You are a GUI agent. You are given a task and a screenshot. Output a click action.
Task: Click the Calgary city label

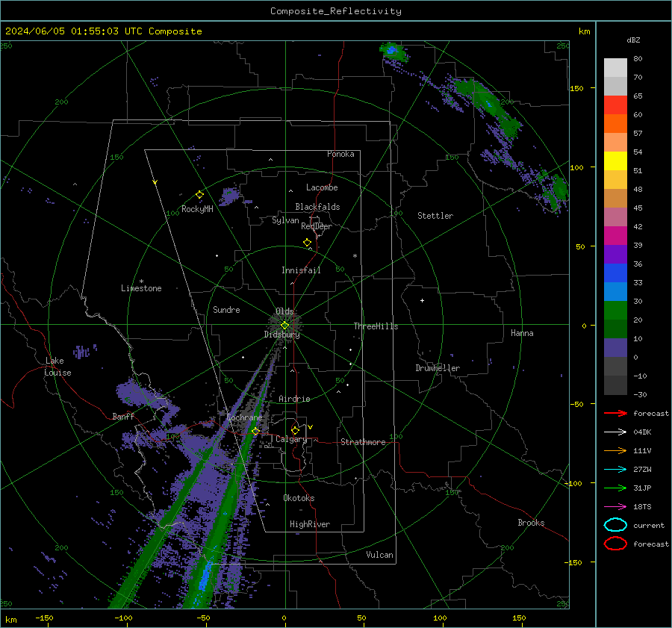tap(291, 439)
